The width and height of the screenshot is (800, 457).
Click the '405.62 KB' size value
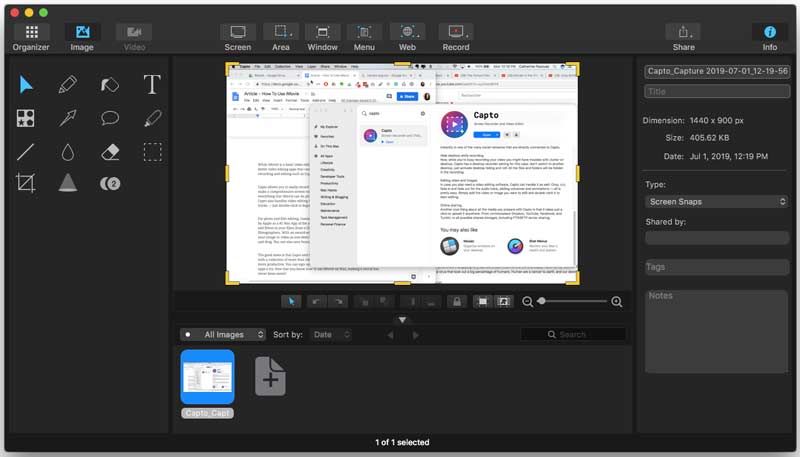click(x=709, y=138)
